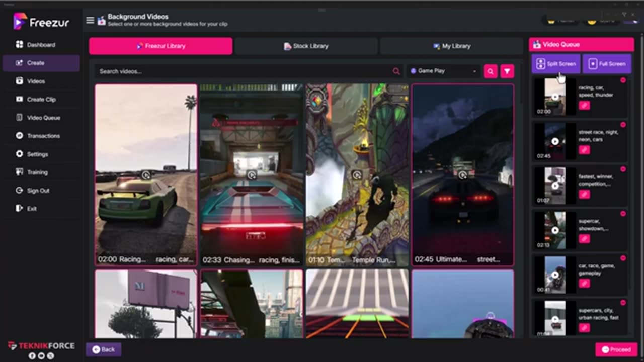Select the 01:10 Temple Run video
Image resolution: width=644 pixels, height=362 pixels.
click(357, 175)
